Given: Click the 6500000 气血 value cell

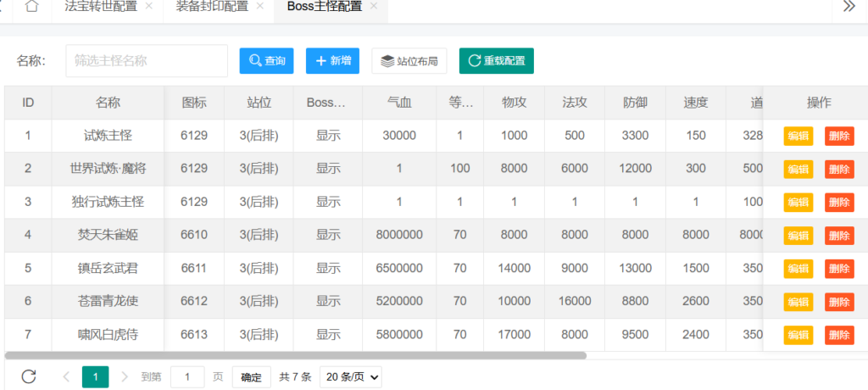Looking at the screenshot, I should 399,268.
